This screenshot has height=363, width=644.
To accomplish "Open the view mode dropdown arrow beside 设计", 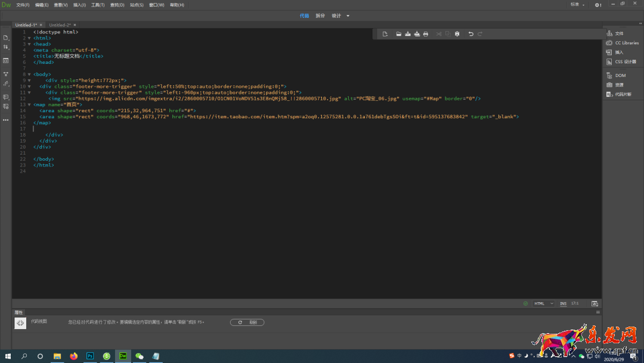I will coord(348,16).
